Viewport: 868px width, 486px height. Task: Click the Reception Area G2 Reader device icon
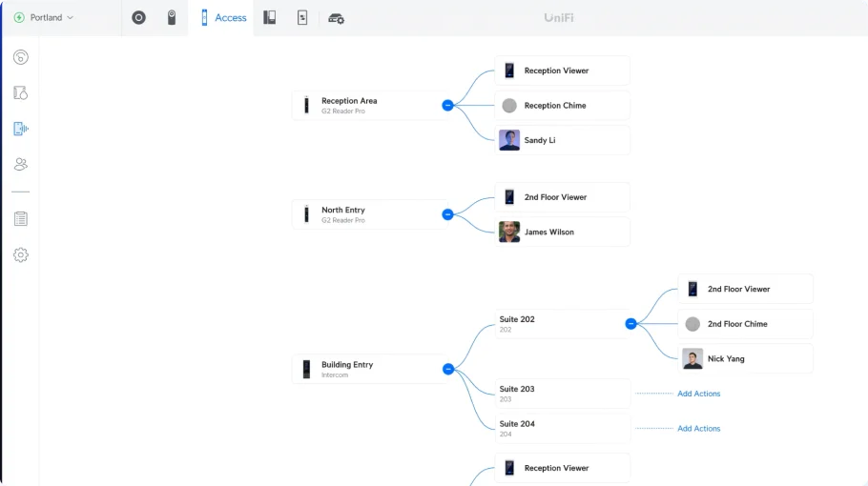point(306,105)
